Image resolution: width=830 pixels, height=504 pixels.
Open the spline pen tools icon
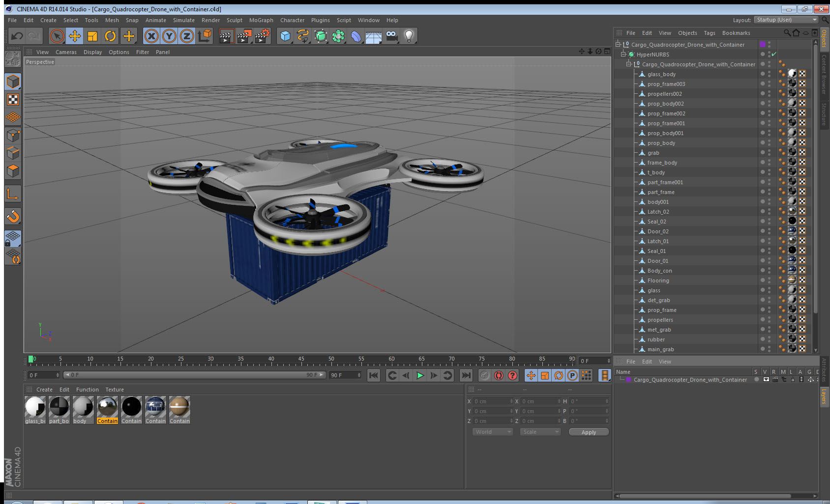pyautogui.click(x=303, y=36)
